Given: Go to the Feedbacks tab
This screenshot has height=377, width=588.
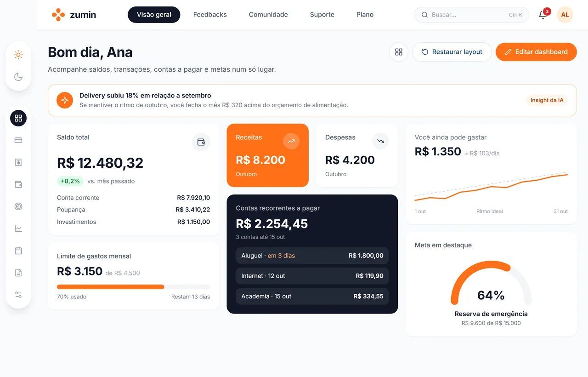Looking at the screenshot, I should pos(210,15).
